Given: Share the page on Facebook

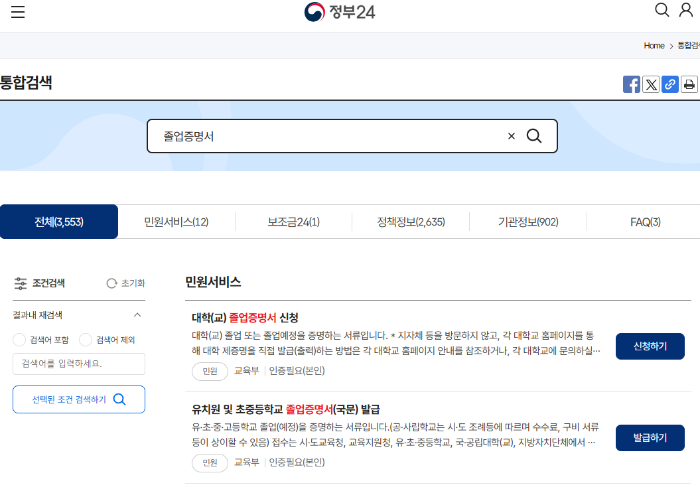Looking at the screenshot, I should pyautogui.click(x=631, y=84).
